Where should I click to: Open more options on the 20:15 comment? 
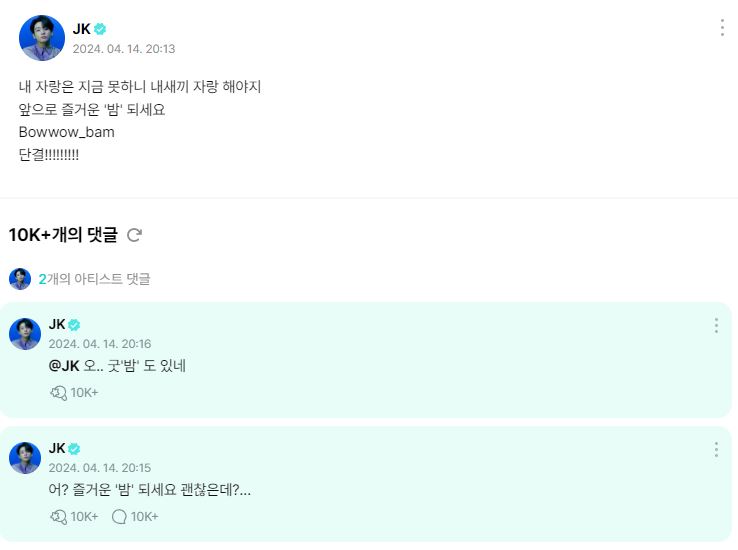point(716,450)
